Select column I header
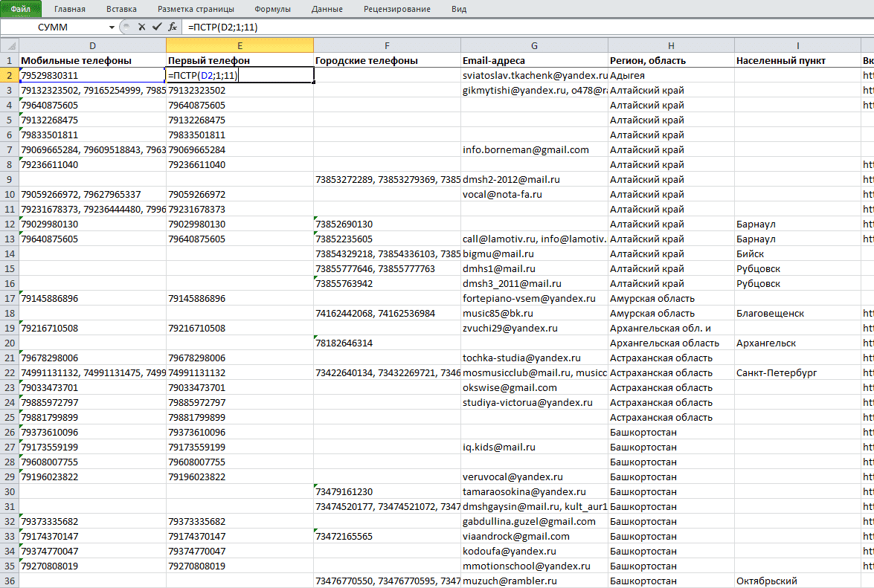Viewport: 874px width, 588px height. pyautogui.click(x=797, y=45)
